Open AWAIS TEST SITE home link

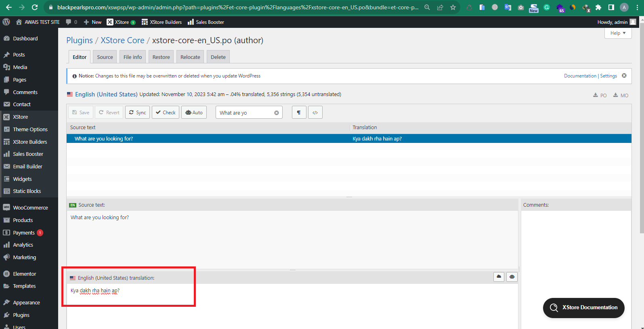point(38,22)
